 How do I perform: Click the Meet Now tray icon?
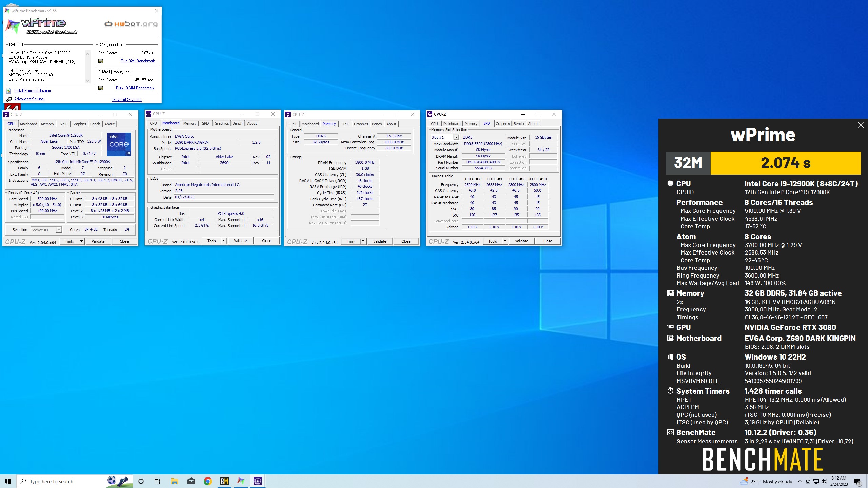pyautogui.click(x=808, y=481)
